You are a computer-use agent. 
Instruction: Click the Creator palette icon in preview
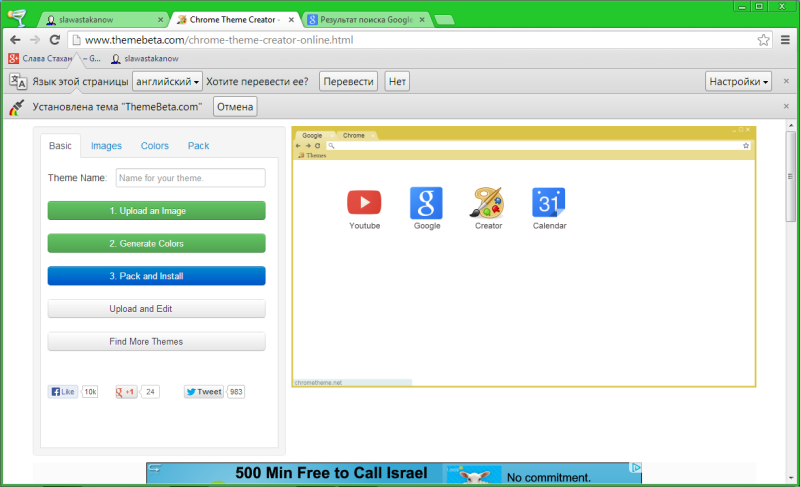pos(488,202)
